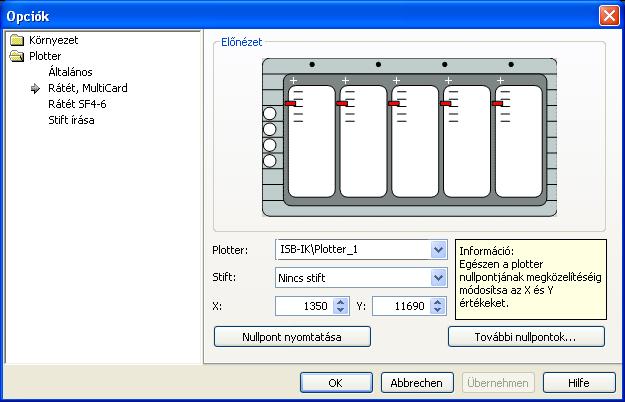Click the Stift: field label
Screen dimensions: 625x402
pyautogui.click(x=224, y=277)
